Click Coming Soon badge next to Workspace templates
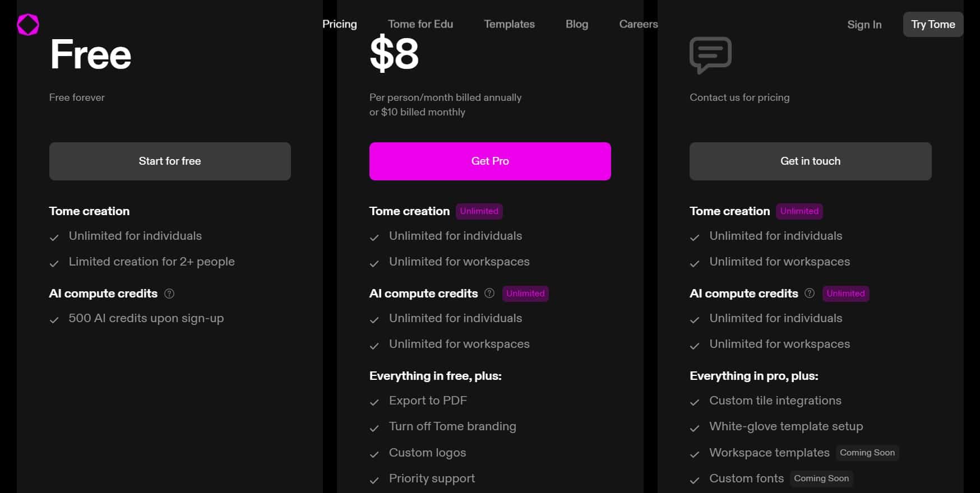This screenshot has width=980, height=493. point(867,453)
